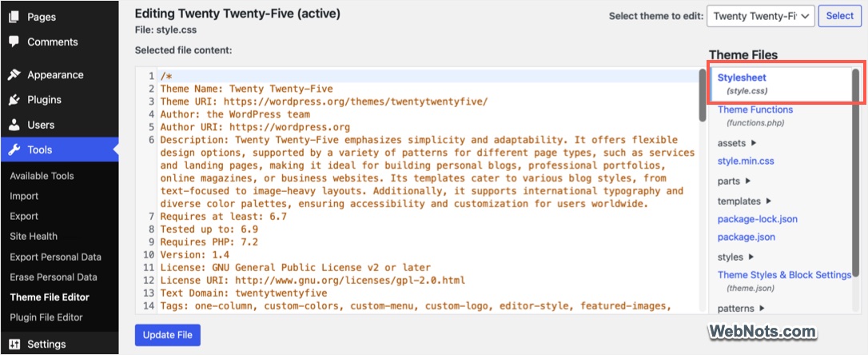Image resolution: width=868 pixels, height=355 pixels.
Task: Expand the templates folder
Action: coord(745,201)
